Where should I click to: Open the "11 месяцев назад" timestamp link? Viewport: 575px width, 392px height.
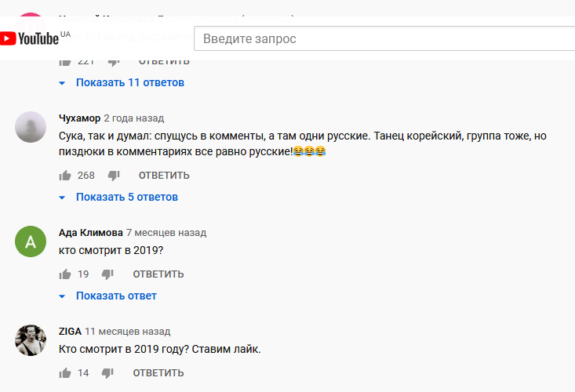tap(127, 332)
